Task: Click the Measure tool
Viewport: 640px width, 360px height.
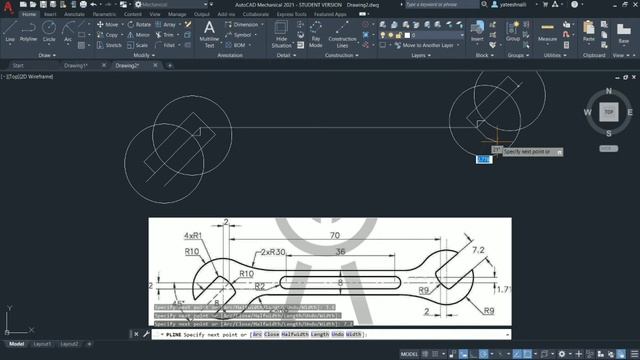Action: [547, 31]
